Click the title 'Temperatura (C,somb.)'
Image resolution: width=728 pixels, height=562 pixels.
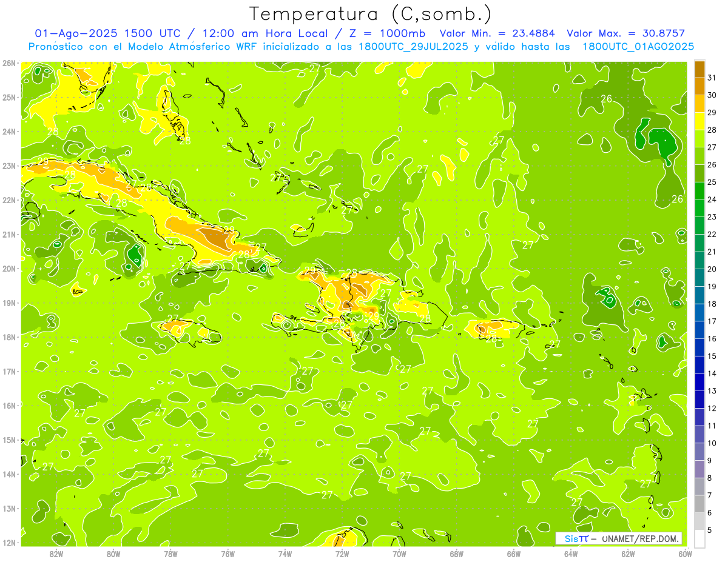(x=370, y=15)
